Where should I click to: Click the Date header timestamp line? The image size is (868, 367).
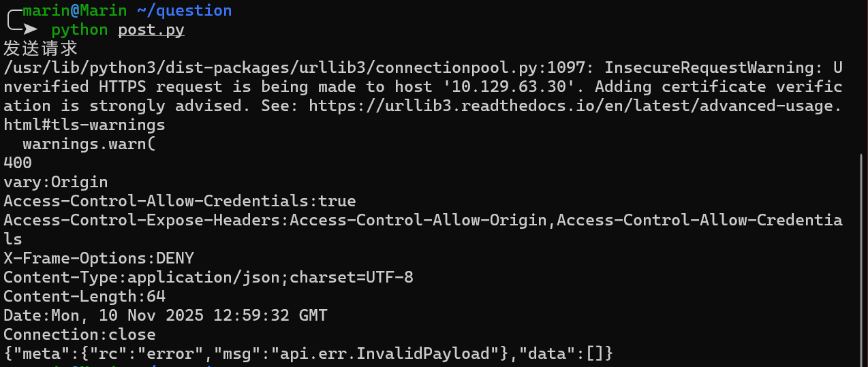tap(166, 316)
